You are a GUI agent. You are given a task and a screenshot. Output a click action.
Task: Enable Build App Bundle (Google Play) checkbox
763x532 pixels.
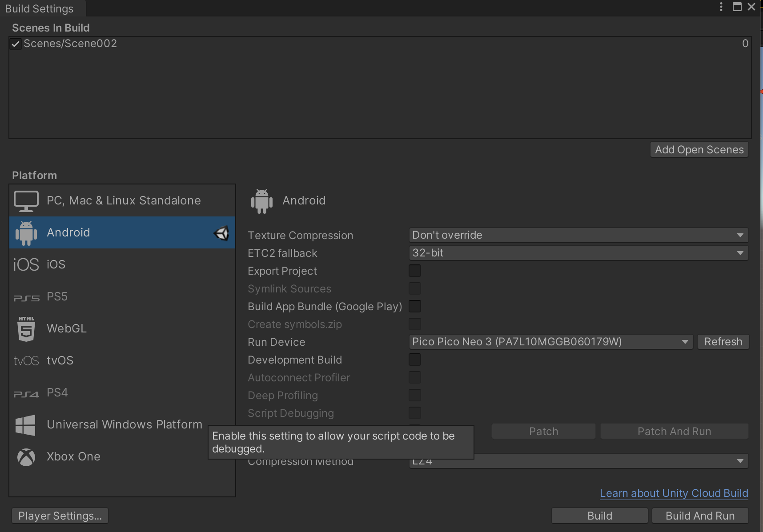(x=415, y=306)
